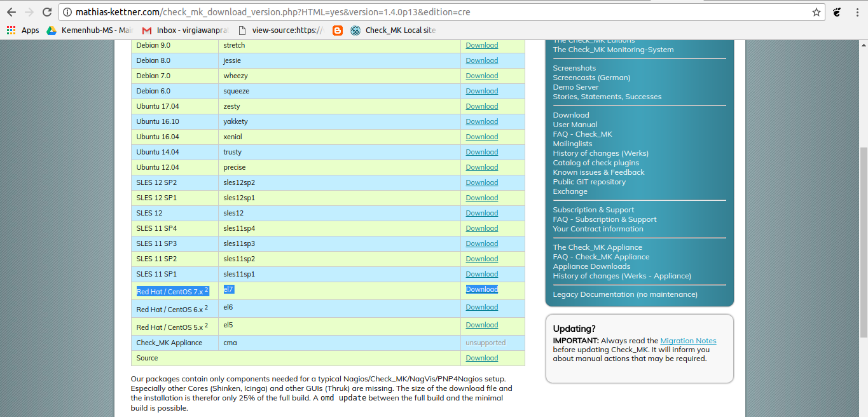The width and height of the screenshot is (868, 417).
Task: Open Mailinglists in the sidebar
Action: point(572,144)
